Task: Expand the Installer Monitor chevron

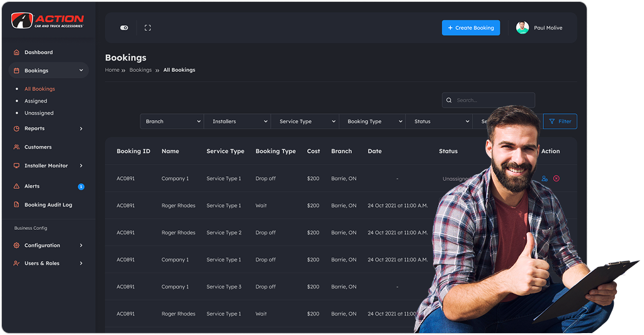Action: pos(81,166)
